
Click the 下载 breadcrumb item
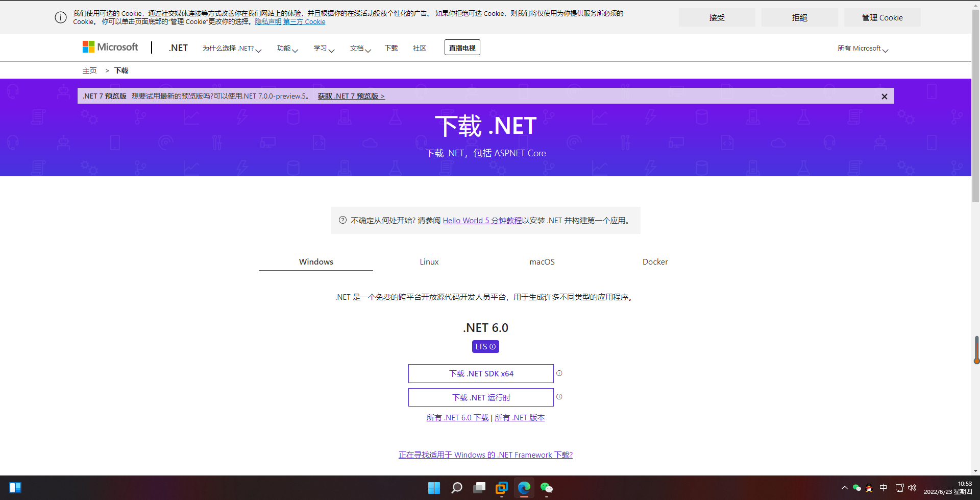(x=121, y=70)
